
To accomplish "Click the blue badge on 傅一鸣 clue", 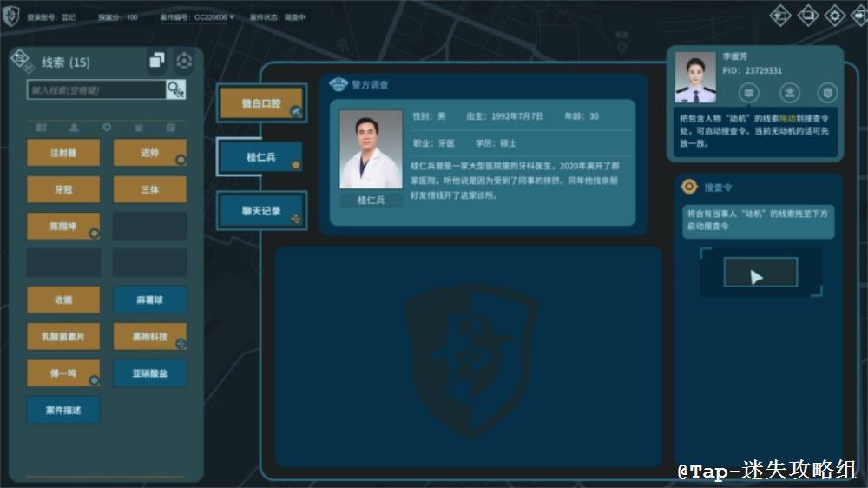I will tap(94, 380).
